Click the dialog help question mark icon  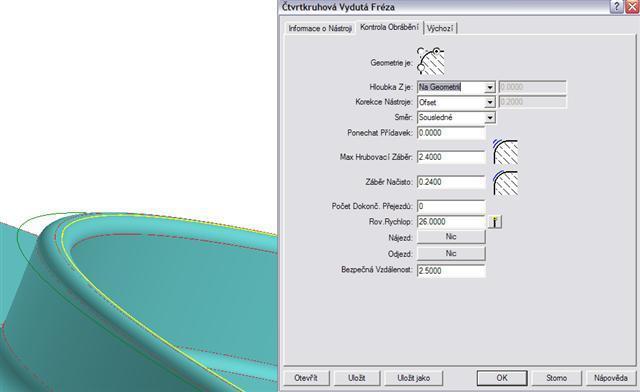click(616, 7)
